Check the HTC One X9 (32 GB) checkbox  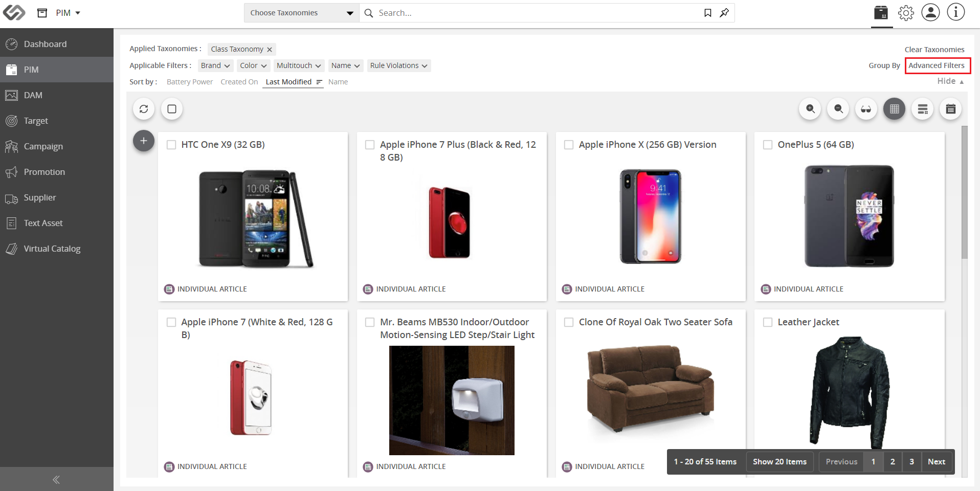tap(171, 145)
